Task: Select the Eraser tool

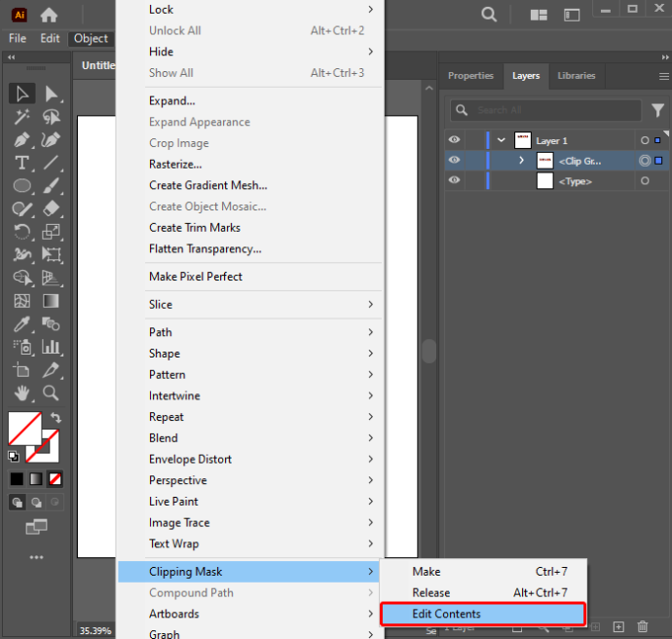Action: (51, 208)
